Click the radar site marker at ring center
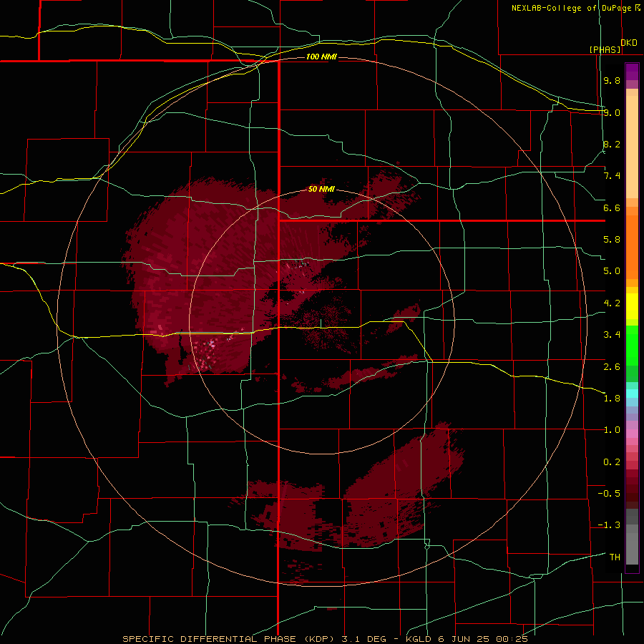The width and height of the screenshot is (644, 644). click(321, 323)
